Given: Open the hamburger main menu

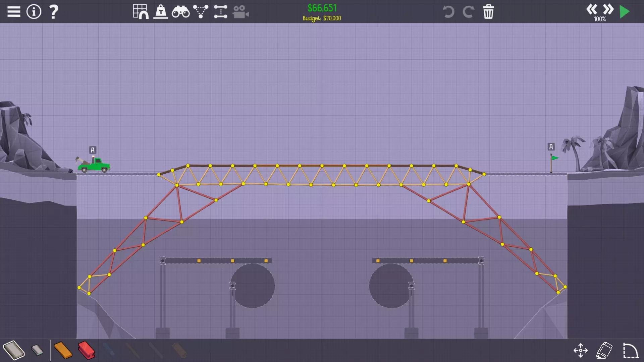Looking at the screenshot, I should pyautogui.click(x=14, y=12).
